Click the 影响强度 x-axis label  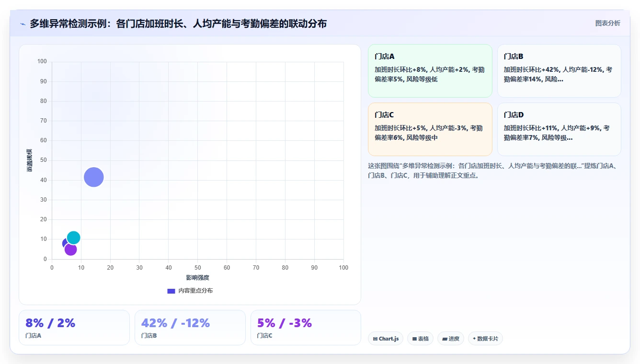click(x=198, y=278)
